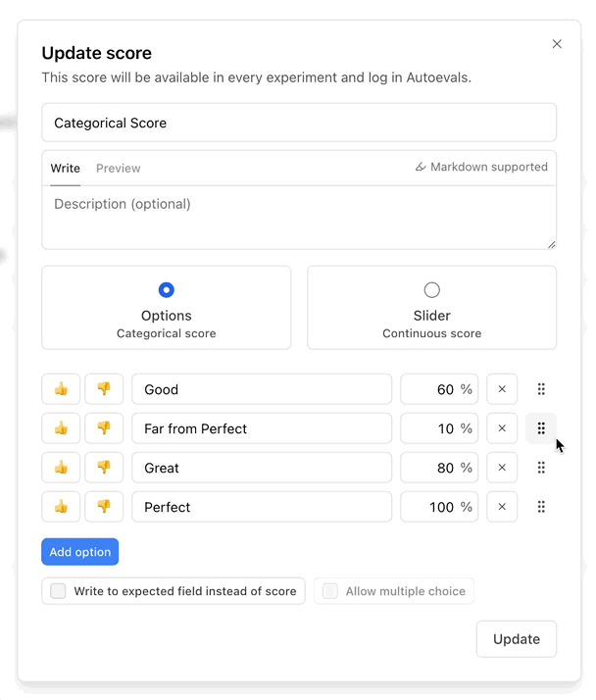The width and height of the screenshot is (596, 700).
Task: Focus the Description text area
Action: click(299, 218)
